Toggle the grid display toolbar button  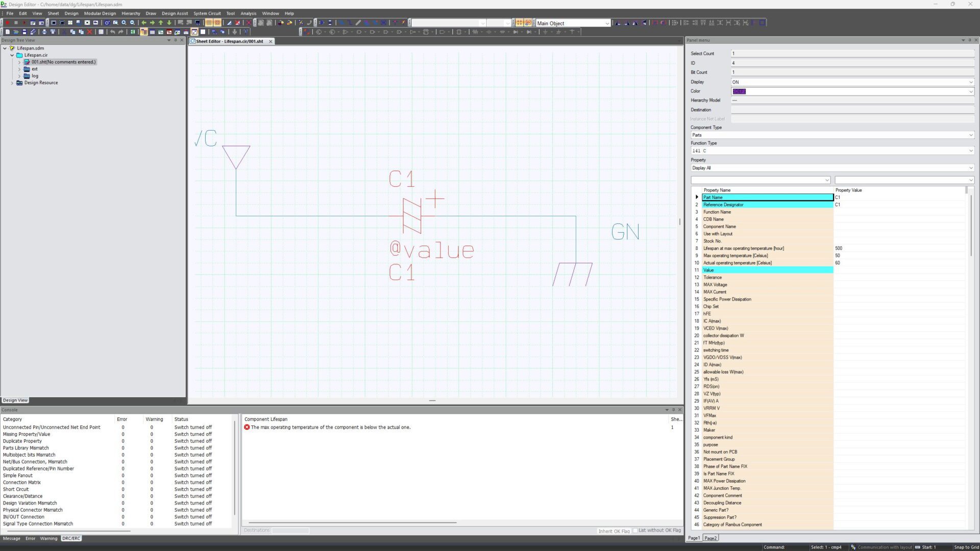click(209, 22)
